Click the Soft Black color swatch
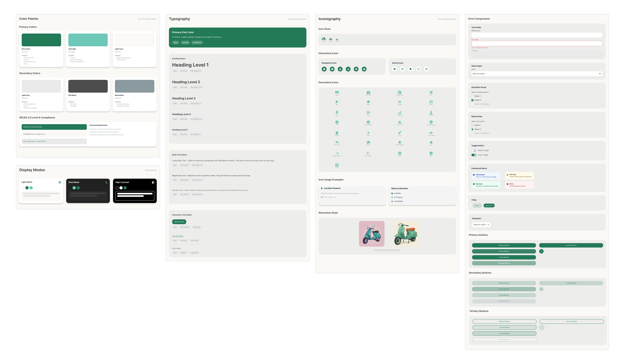 tap(88, 86)
